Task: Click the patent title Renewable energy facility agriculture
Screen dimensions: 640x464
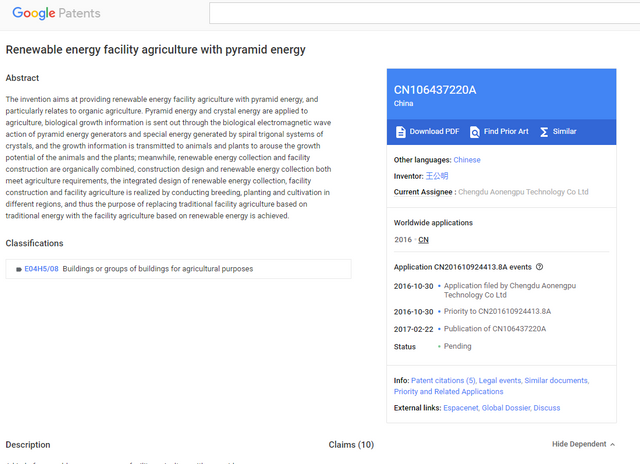Action: [156, 50]
